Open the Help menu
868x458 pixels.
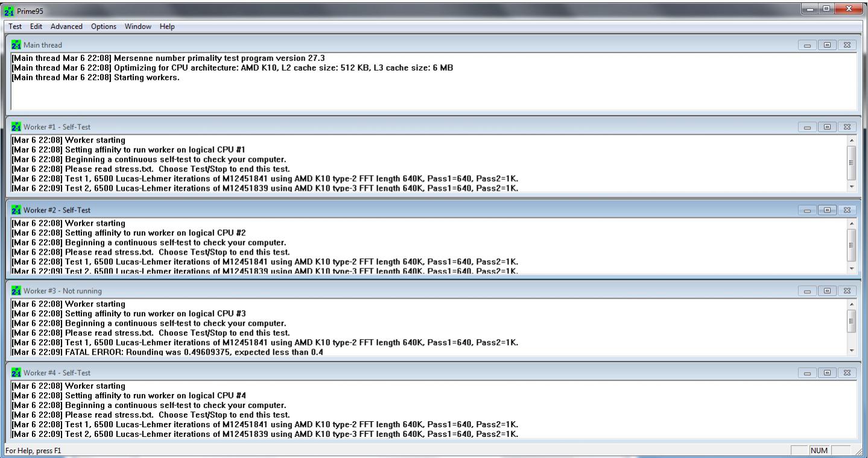click(167, 27)
